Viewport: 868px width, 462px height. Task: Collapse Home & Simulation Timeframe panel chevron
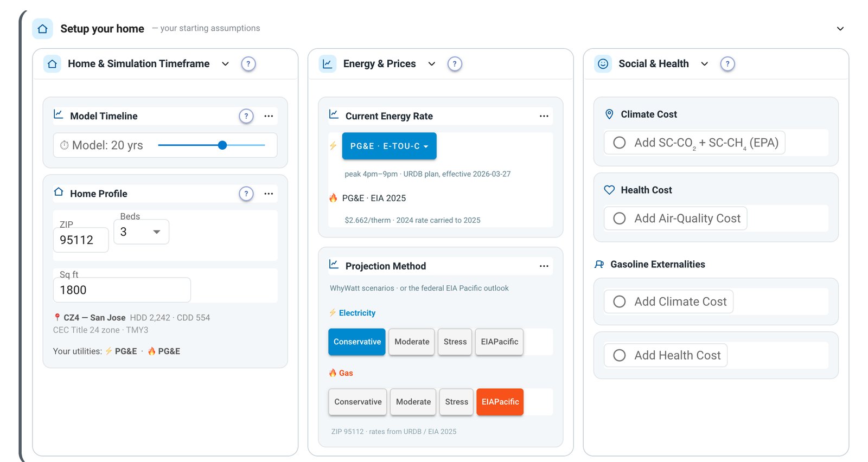pyautogui.click(x=225, y=64)
